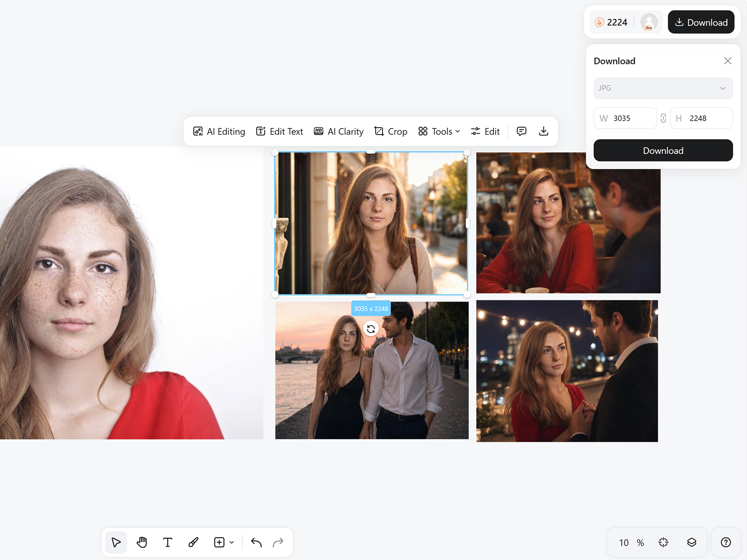747x560 pixels.
Task: Open Edit Text tool
Action: [x=279, y=132]
